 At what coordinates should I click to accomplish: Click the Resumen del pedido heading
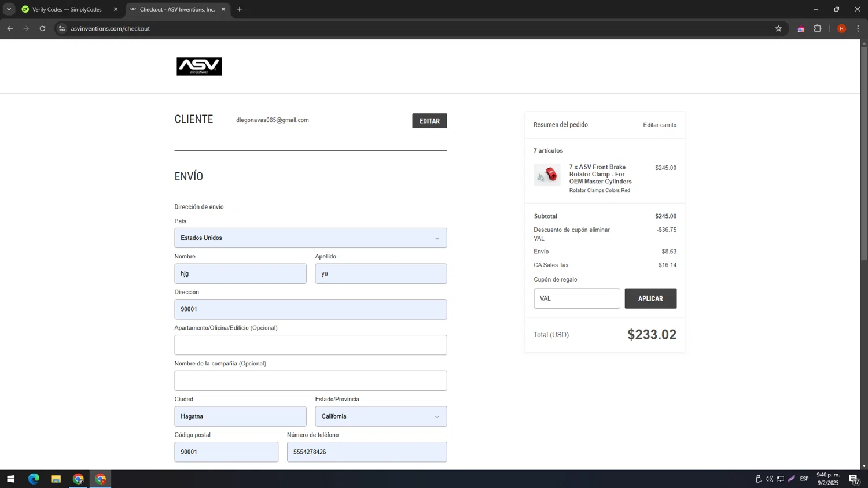coord(561,125)
